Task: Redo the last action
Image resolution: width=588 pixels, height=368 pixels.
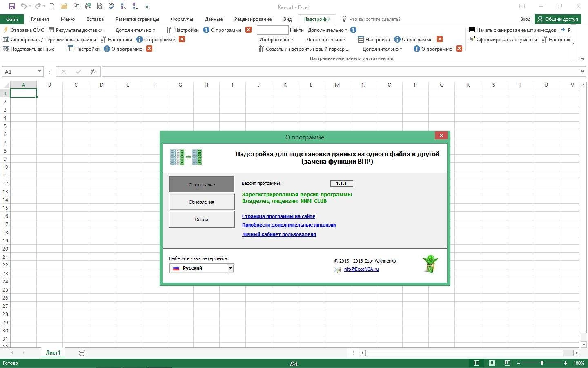Action: (x=38, y=6)
